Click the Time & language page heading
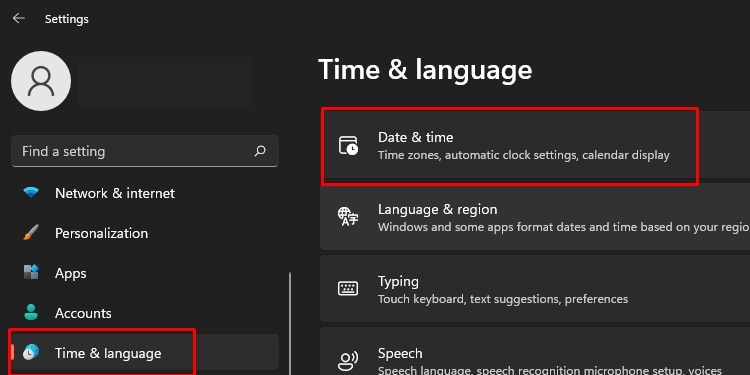750x375 pixels. [x=425, y=70]
